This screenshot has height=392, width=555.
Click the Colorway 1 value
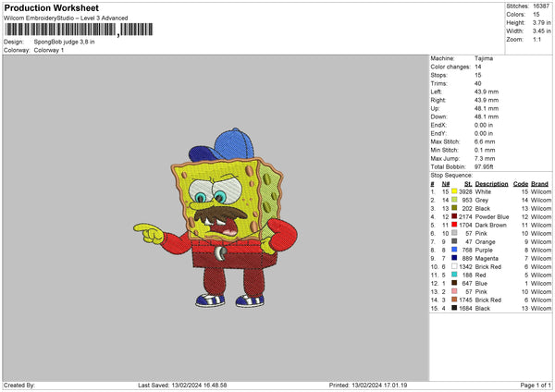tap(49, 50)
